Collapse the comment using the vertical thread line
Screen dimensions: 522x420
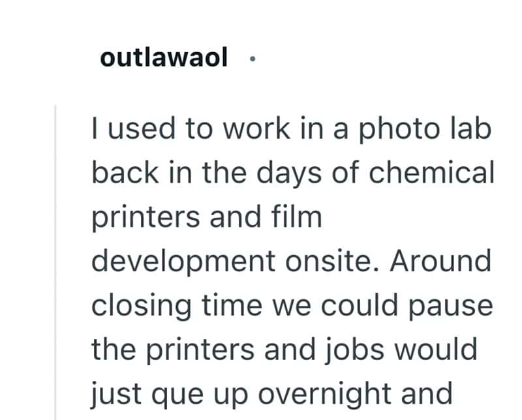(x=55, y=262)
